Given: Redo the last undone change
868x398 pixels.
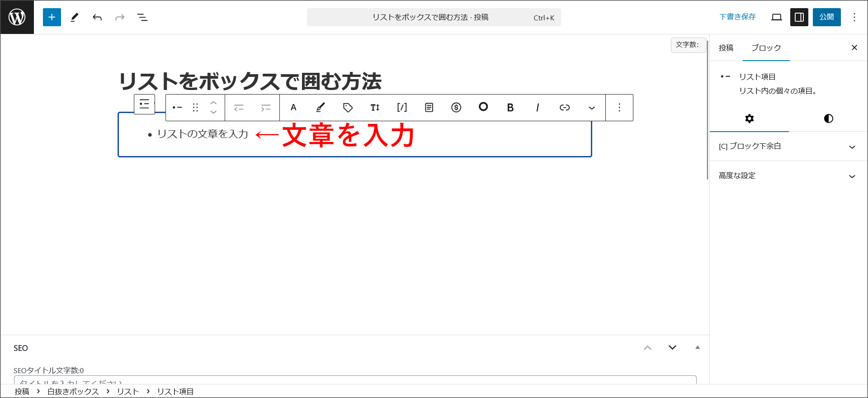Looking at the screenshot, I should pyautogui.click(x=120, y=17).
